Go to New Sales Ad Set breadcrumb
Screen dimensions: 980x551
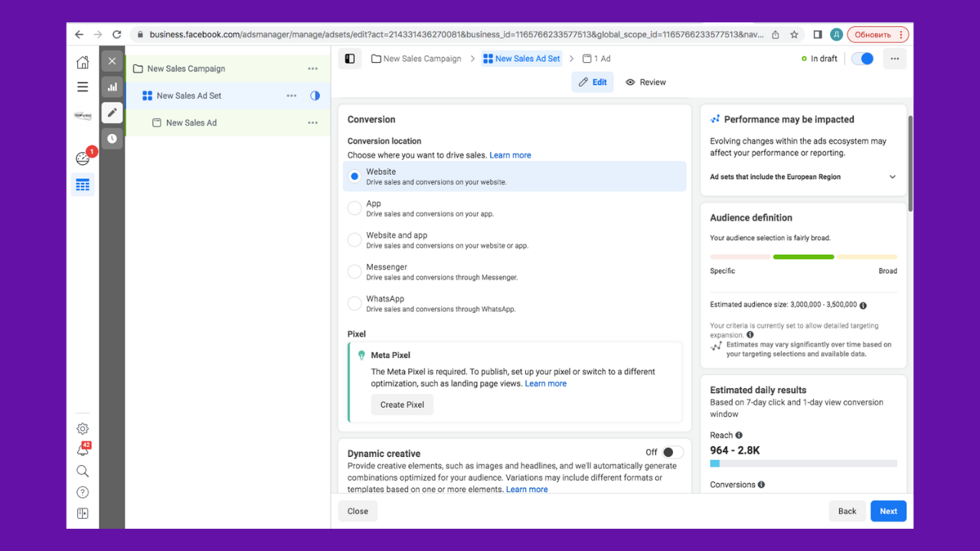pyautogui.click(x=522, y=58)
